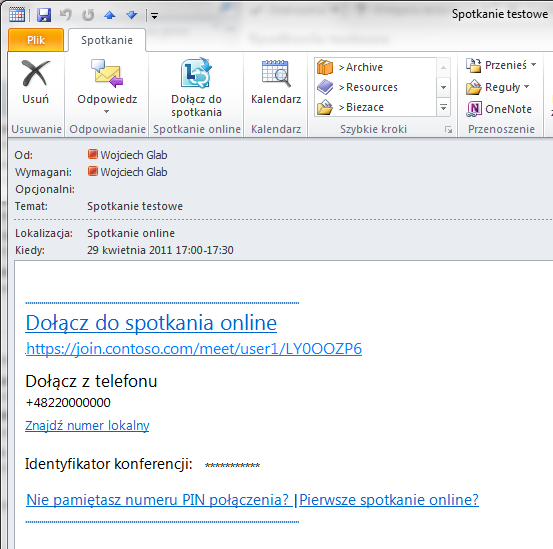553x549 pixels.
Task: Go to next item with blue down arrow
Action: coord(132,15)
